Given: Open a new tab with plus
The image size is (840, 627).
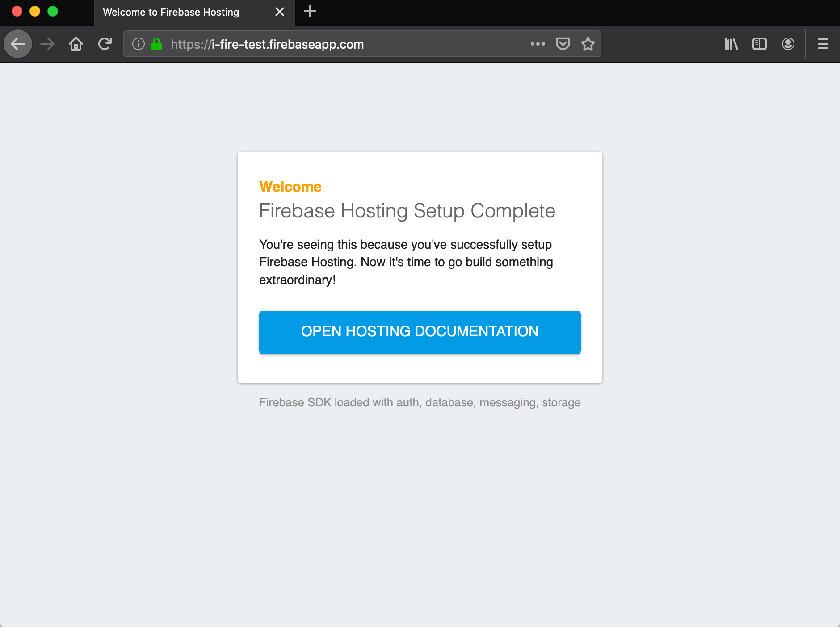Looking at the screenshot, I should pyautogui.click(x=310, y=12).
